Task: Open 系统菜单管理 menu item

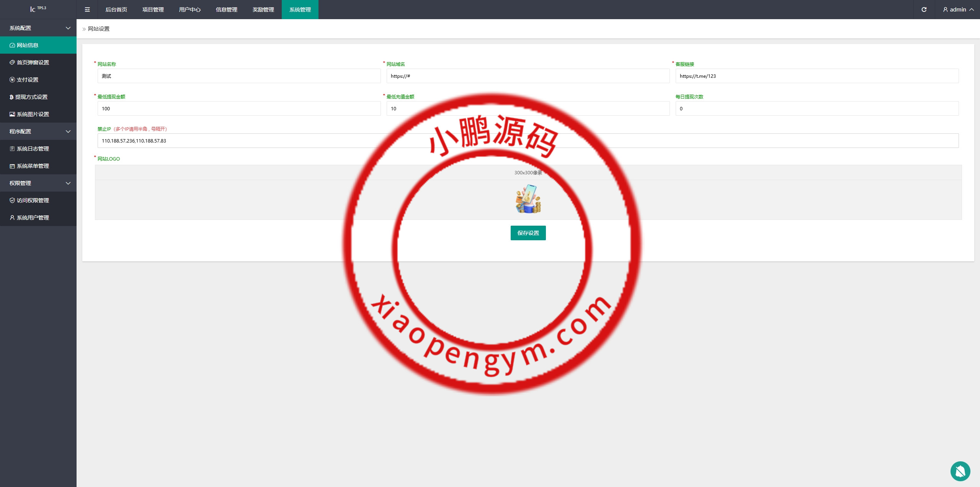Action: 33,166
